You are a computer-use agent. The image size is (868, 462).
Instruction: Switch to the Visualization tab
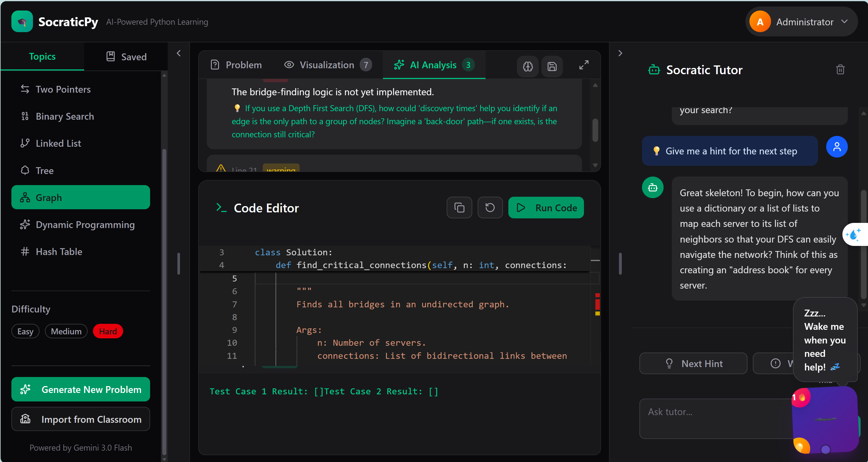pos(327,65)
